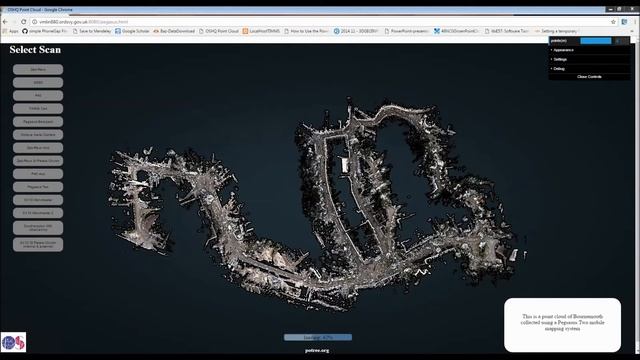Viewport: 640px width, 360px height.
Task: Open the Save to Mendeley bookmark
Action: [92, 31]
